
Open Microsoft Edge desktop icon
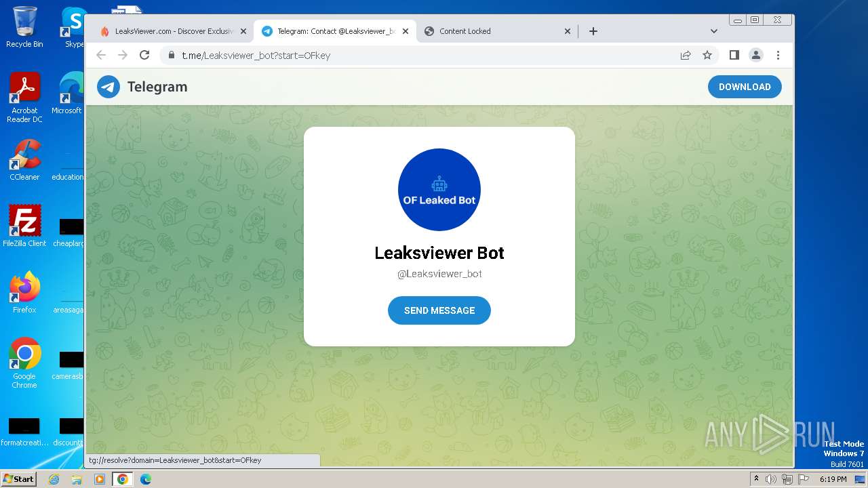70,93
